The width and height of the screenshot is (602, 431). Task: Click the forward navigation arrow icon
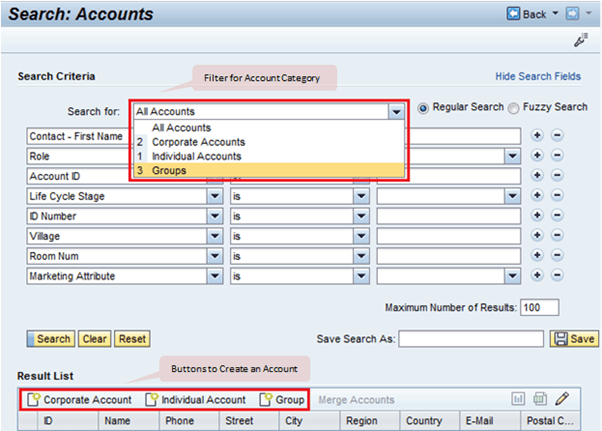[572, 14]
